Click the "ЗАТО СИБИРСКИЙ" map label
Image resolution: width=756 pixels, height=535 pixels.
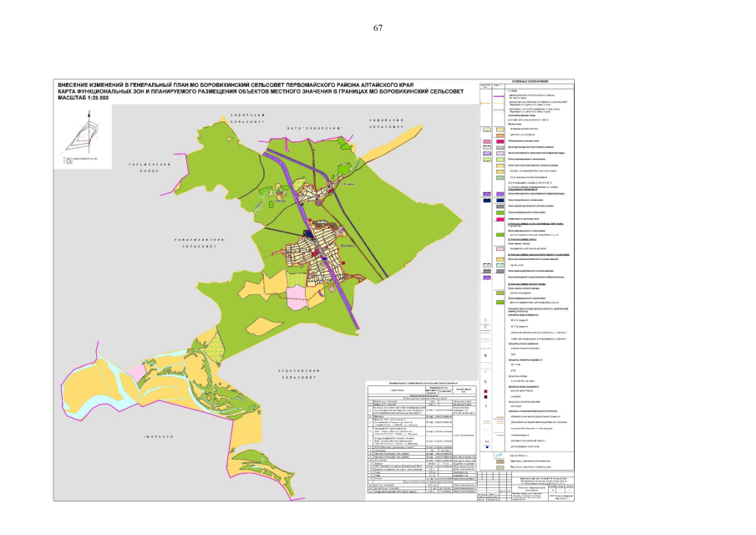point(314,129)
